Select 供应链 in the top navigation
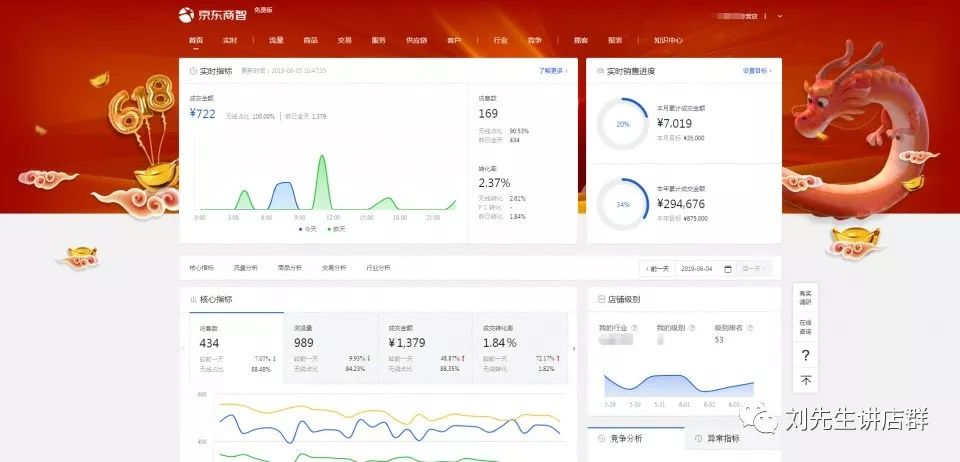960x462 pixels. click(416, 40)
